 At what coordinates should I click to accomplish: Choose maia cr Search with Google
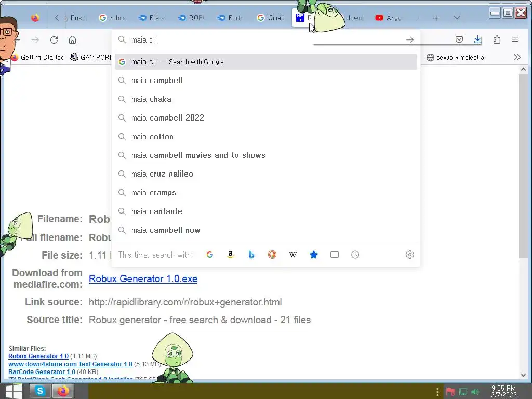click(x=266, y=62)
